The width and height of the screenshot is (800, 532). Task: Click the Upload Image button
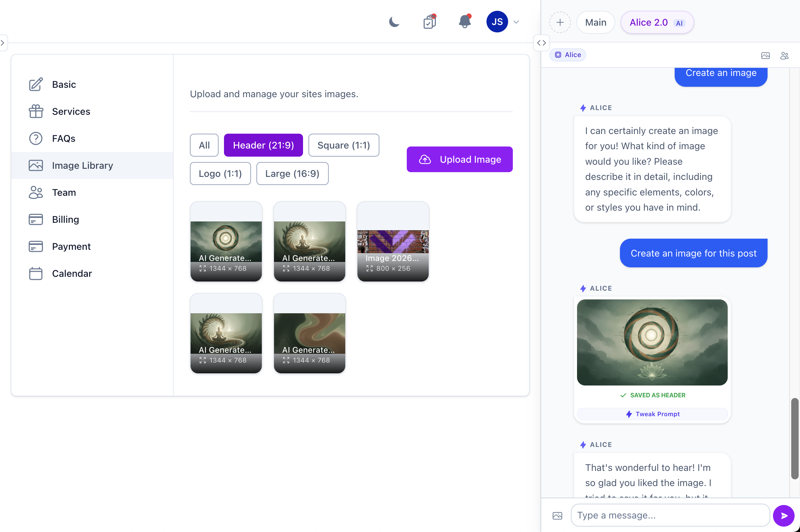tap(459, 159)
